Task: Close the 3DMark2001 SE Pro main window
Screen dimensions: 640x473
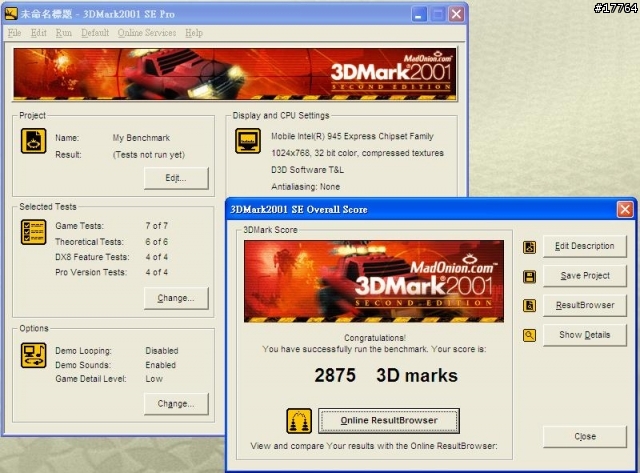Action: 456,14
